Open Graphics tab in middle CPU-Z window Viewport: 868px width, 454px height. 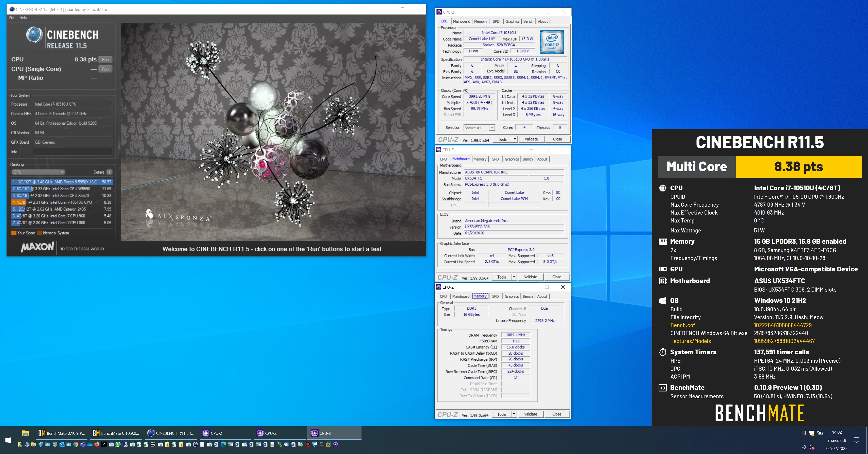pyautogui.click(x=511, y=159)
